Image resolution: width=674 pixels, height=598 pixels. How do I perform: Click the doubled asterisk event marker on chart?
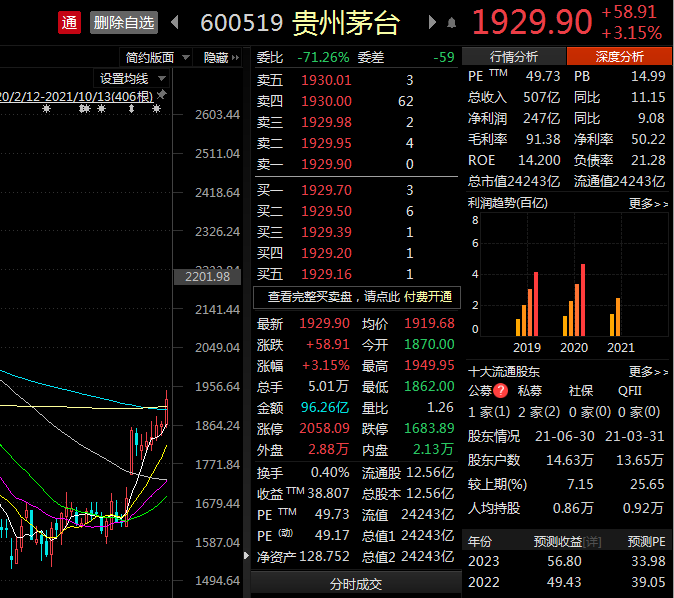(x=85, y=109)
